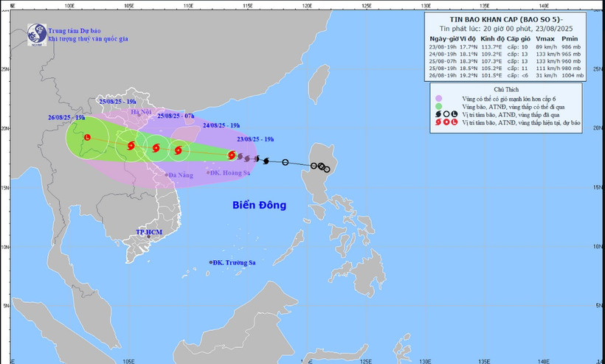Click the black storm icon in the legend
The width and height of the screenshot is (605, 364).
point(438,114)
